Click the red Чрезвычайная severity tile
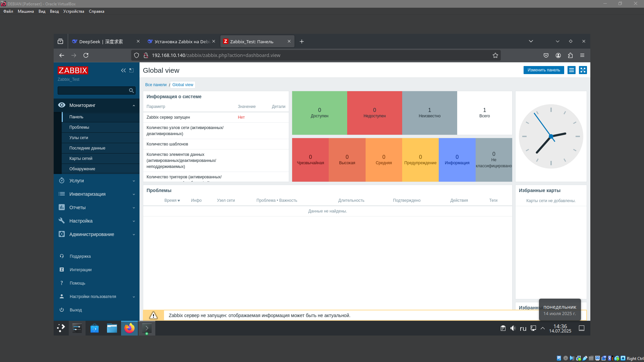This screenshot has height=362, width=644. (310, 160)
